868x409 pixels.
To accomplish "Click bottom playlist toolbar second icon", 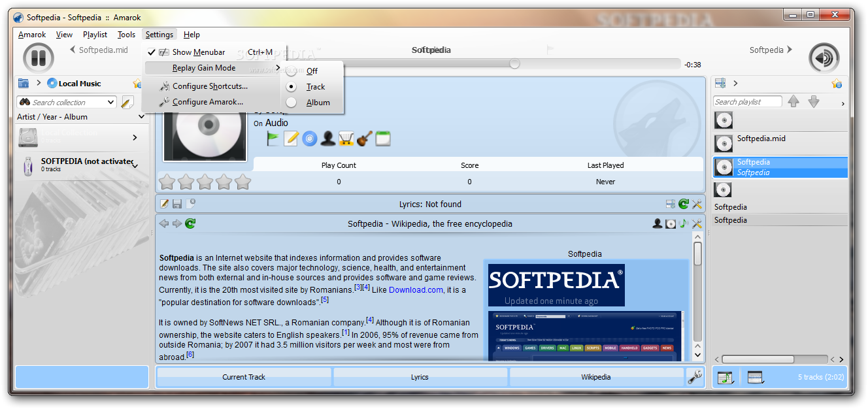I will (x=756, y=377).
